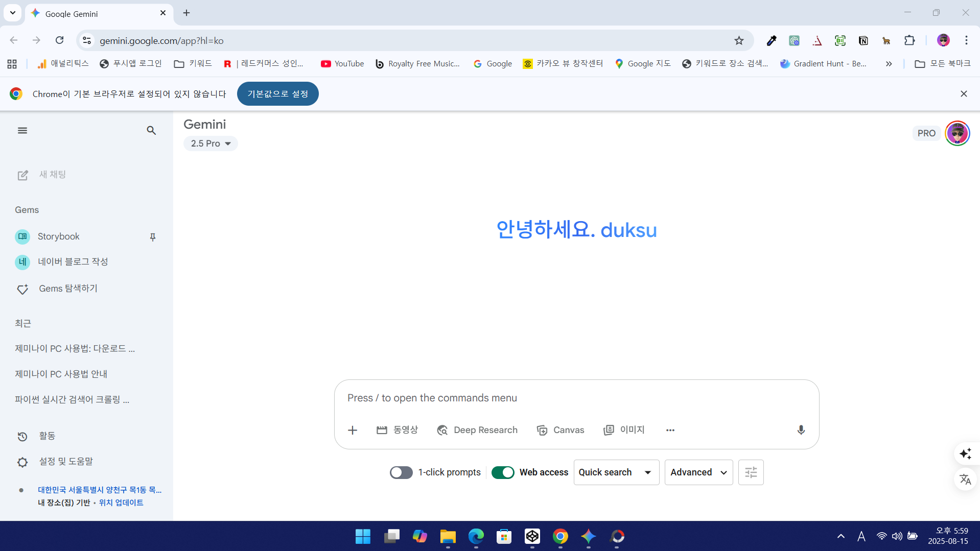Open Microsoft Edge from taskbar
The image size is (980, 551).
coord(476,536)
